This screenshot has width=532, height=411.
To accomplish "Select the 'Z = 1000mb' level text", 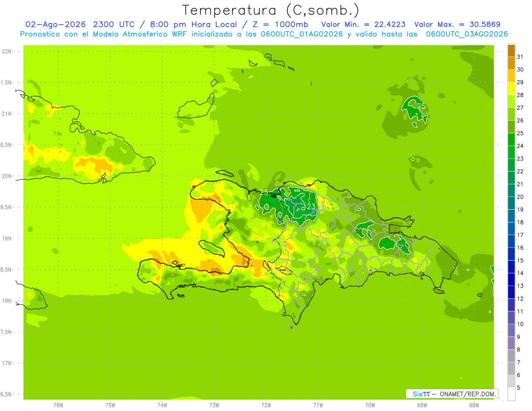I will (281, 24).
